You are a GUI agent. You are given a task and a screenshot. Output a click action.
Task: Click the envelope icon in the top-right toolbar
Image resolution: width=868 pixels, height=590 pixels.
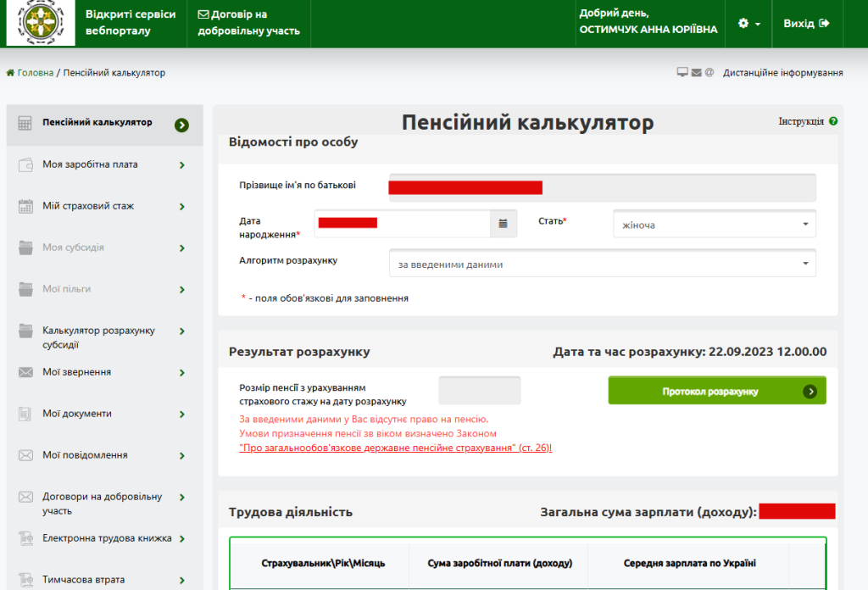(x=697, y=73)
